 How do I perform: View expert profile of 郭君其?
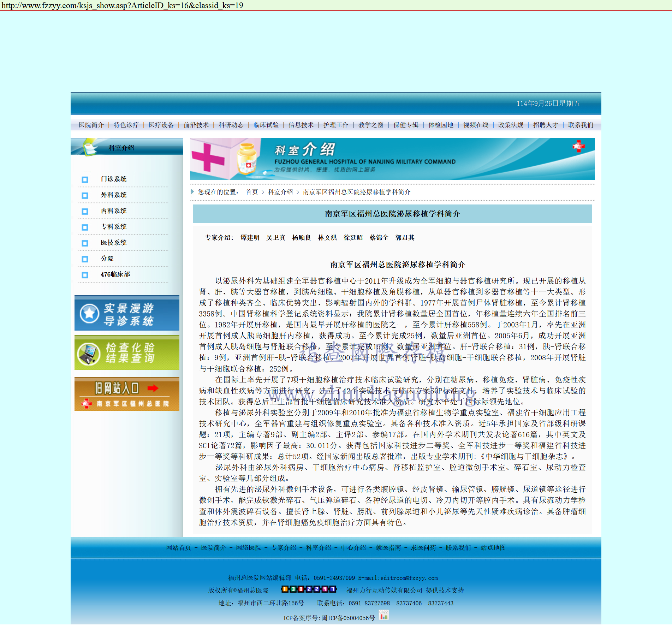point(405,238)
